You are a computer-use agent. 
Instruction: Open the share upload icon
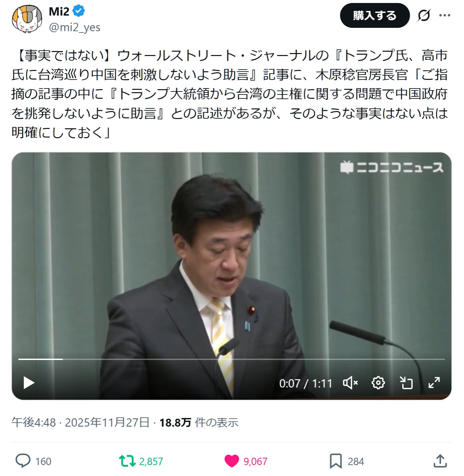coord(440,461)
